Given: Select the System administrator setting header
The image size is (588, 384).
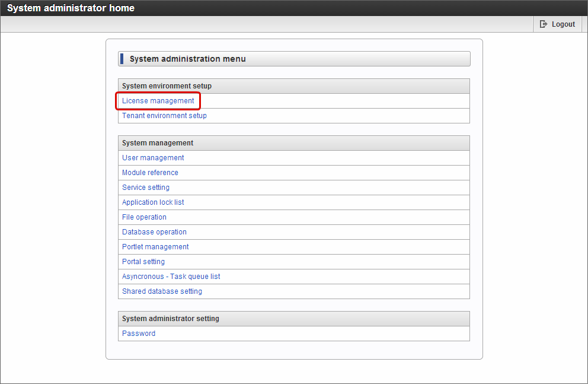Looking at the screenshot, I should tap(294, 319).
